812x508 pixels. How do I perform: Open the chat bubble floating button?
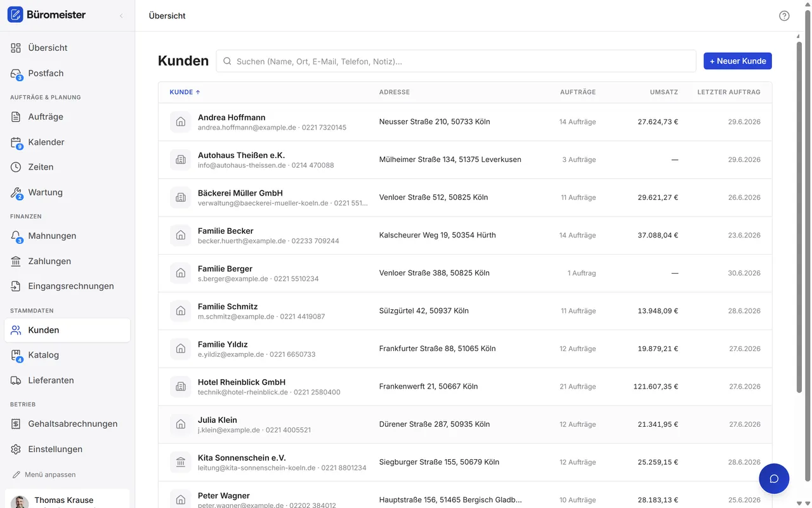pyautogui.click(x=774, y=479)
